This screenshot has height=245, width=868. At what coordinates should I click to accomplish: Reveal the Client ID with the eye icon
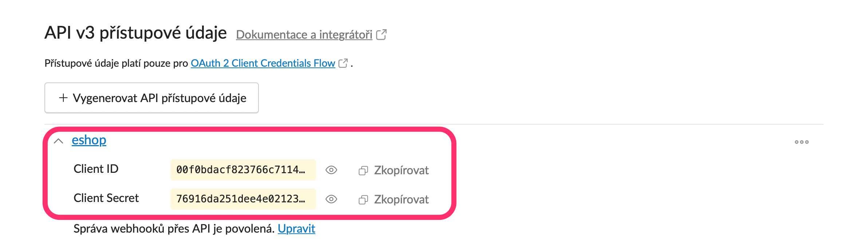coord(331,170)
